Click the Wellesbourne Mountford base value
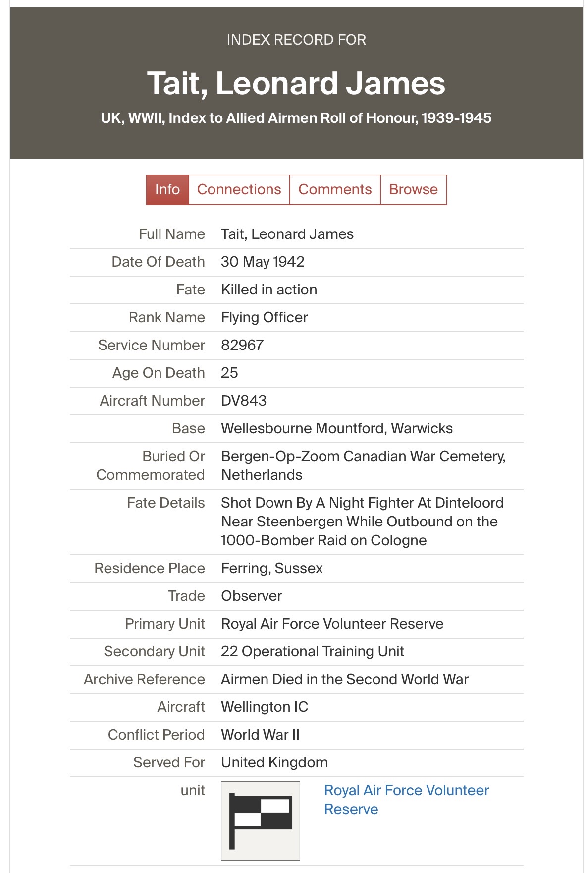This screenshot has height=873, width=588. [337, 428]
